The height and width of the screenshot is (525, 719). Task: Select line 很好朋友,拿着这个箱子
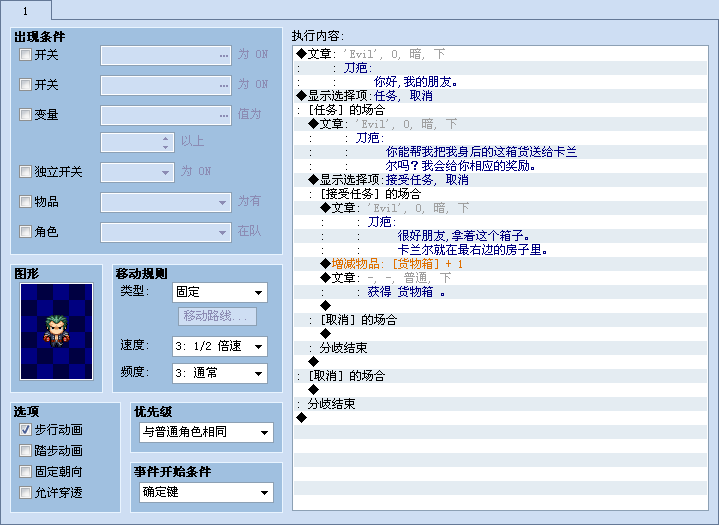501,236
